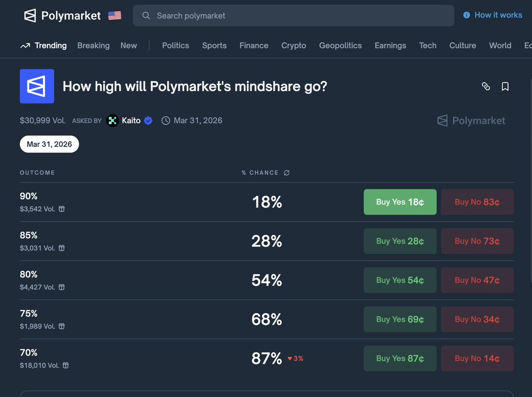
Task: Click the search magnifier icon
Action: [146, 16]
